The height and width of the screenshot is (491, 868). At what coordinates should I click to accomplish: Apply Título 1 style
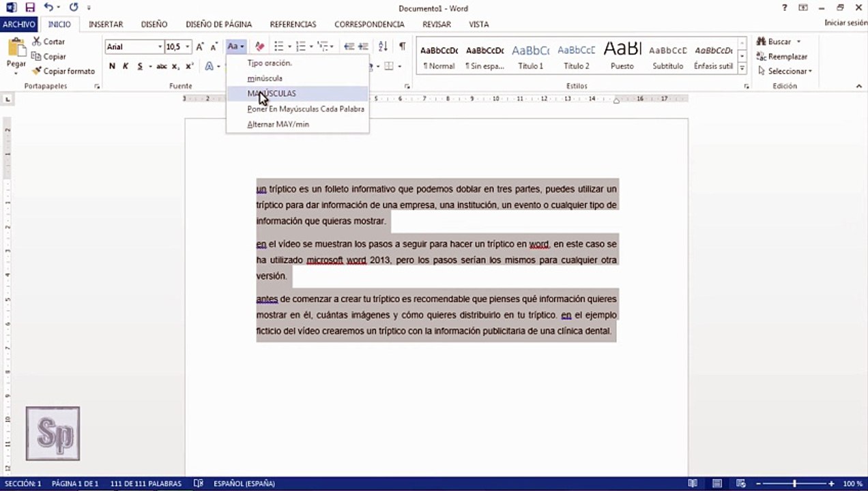(x=530, y=57)
